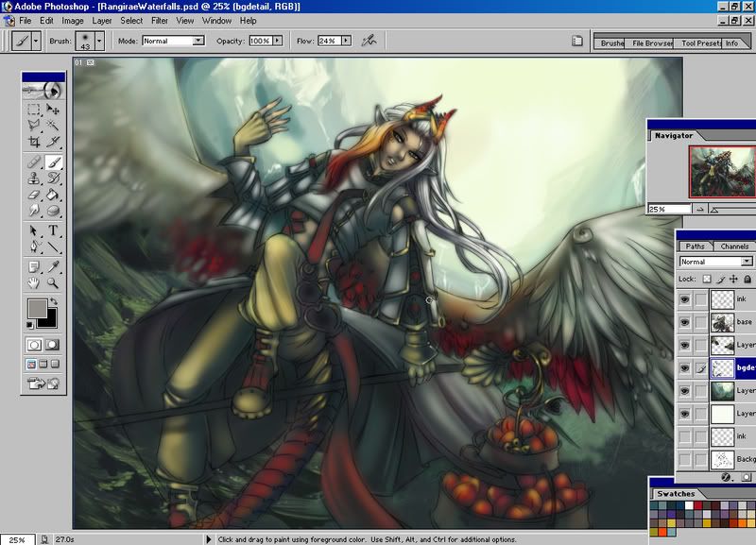The height and width of the screenshot is (545, 756).
Task: Select the Polygonal Lasso tool
Action: [34, 126]
